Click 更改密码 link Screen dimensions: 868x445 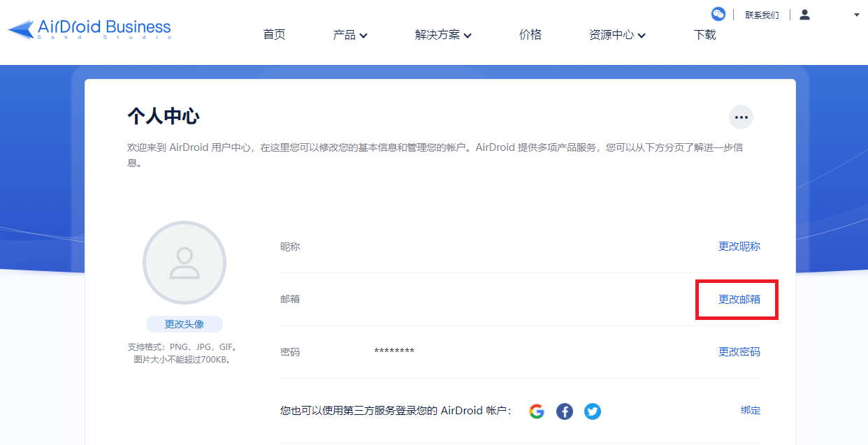click(x=739, y=352)
